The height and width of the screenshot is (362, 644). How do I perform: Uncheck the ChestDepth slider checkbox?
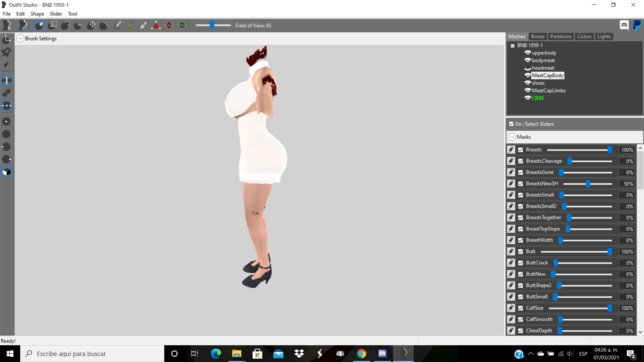521,331
